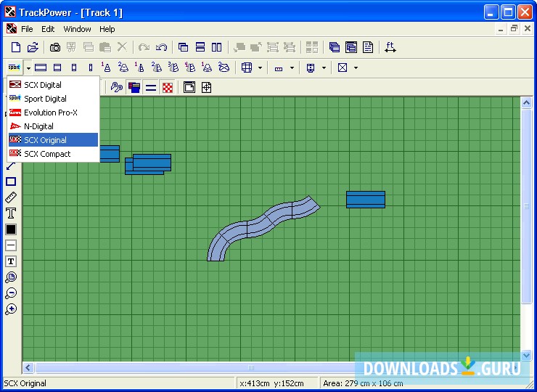Viewport: 537px width, 392px height.
Task: Tile windows horizontally icon
Action: pyautogui.click(x=200, y=47)
